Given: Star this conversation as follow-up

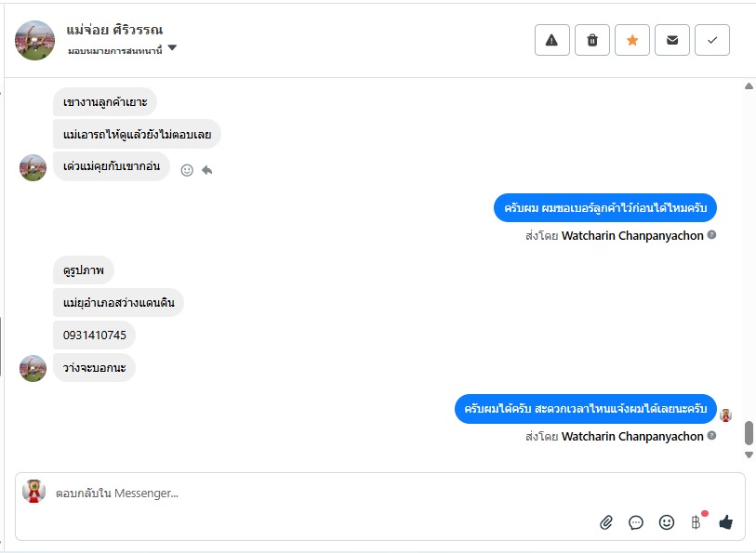Looking at the screenshot, I should [632, 40].
